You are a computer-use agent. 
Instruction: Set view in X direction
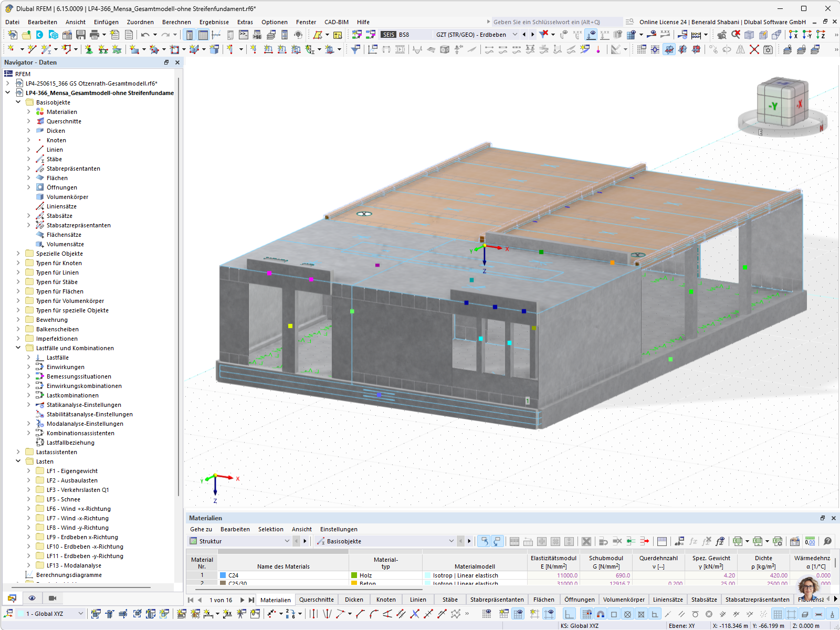[793, 35]
